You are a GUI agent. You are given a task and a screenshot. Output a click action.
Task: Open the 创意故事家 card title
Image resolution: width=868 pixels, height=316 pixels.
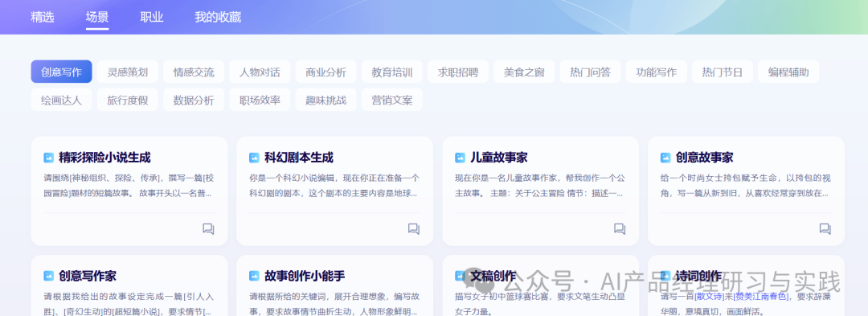point(704,158)
